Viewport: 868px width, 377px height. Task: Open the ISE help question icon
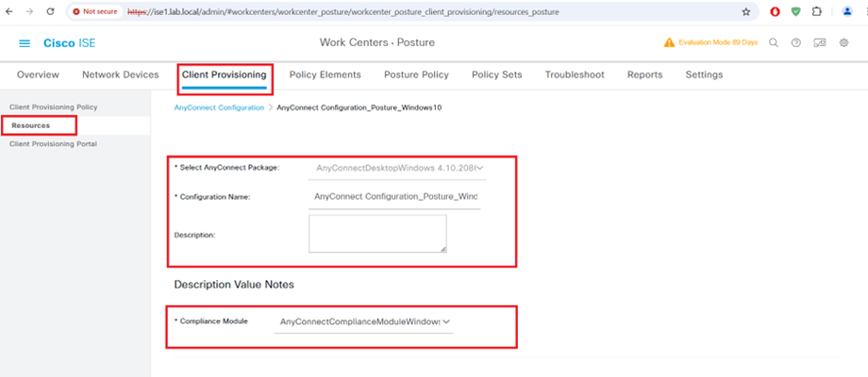(x=796, y=42)
